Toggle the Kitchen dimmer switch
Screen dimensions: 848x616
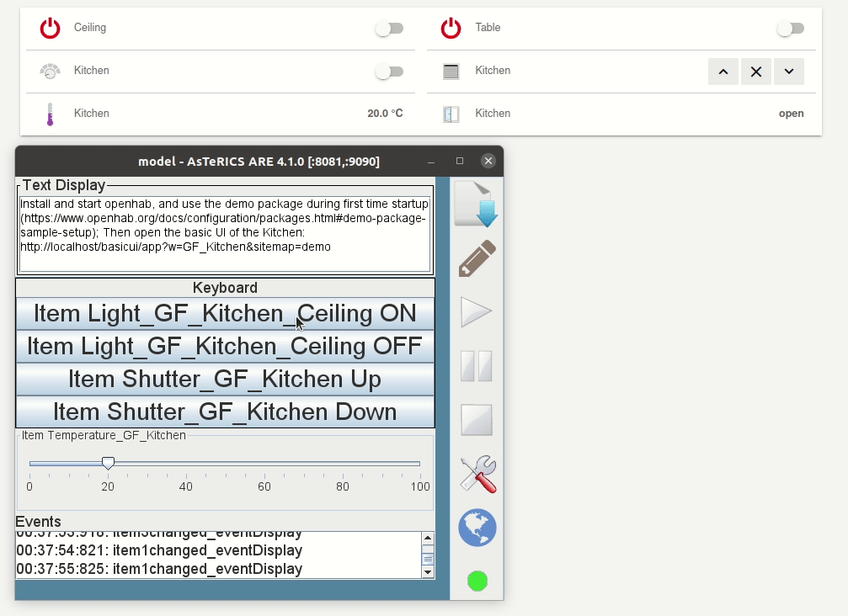pos(389,72)
